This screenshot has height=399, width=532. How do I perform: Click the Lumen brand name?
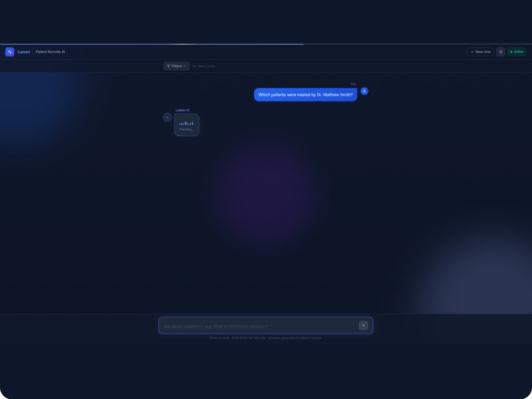pos(24,52)
